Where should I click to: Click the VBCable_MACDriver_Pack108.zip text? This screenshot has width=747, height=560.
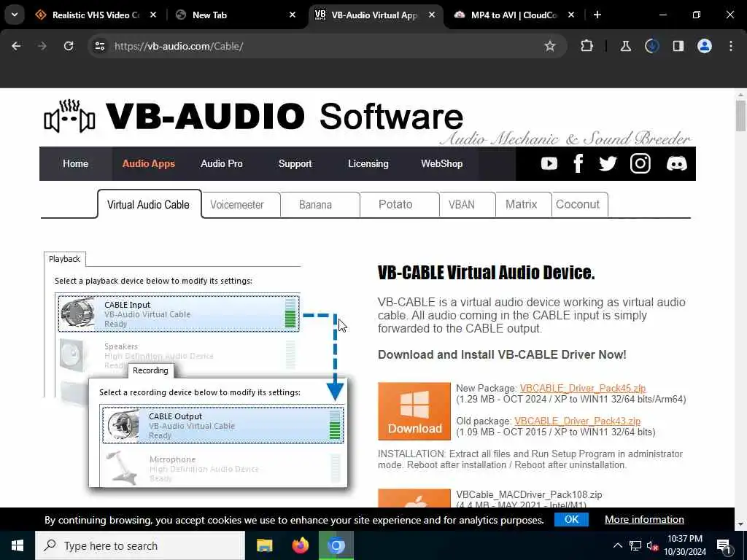pyautogui.click(x=529, y=495)
